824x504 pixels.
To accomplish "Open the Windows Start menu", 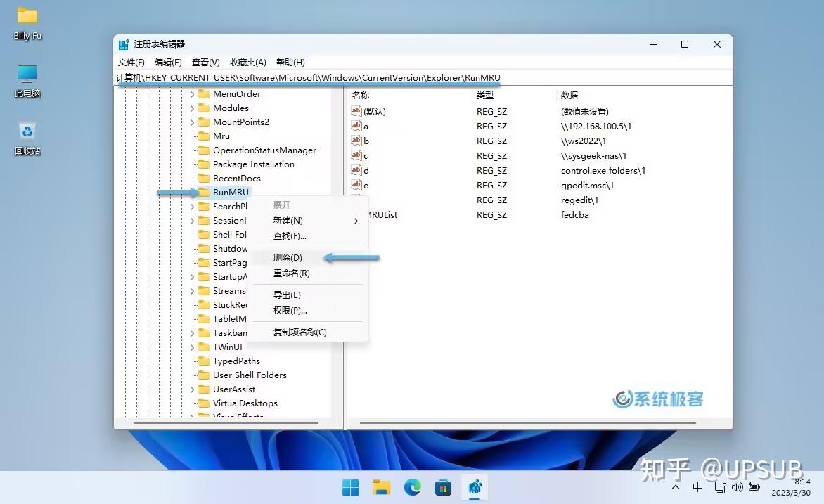I will 350,486.
